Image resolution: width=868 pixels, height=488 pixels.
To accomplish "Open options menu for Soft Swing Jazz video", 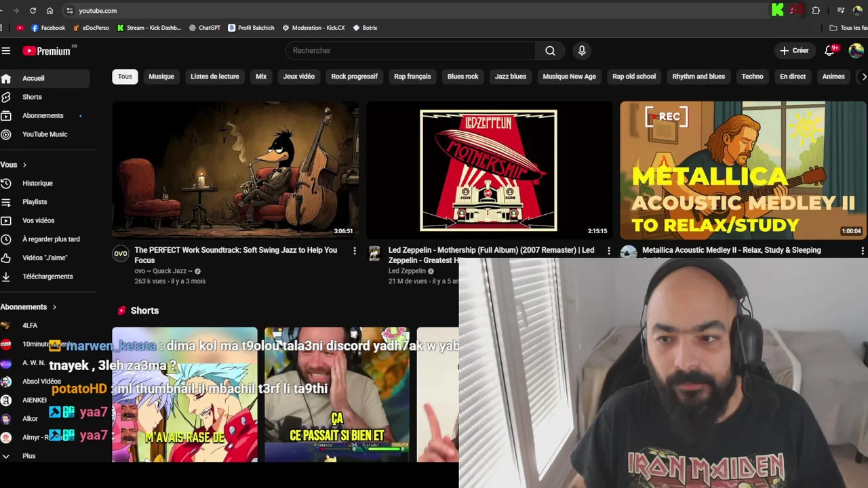I will [x=354, y=251].
